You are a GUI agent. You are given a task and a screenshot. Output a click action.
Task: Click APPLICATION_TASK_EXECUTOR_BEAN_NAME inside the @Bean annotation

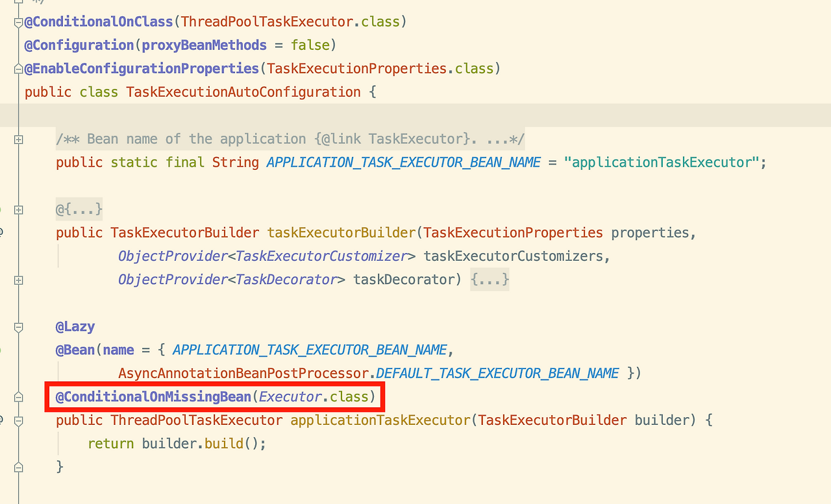pos(310,350)
